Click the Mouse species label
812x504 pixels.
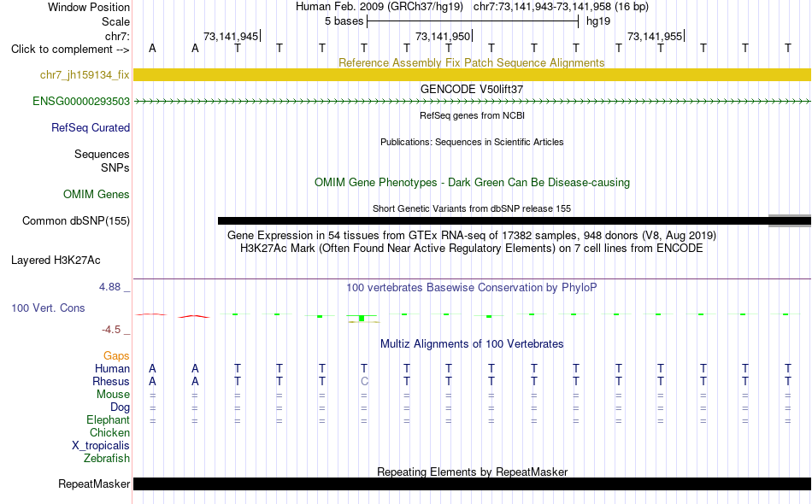pyautogui.click(x=113, y=395)
